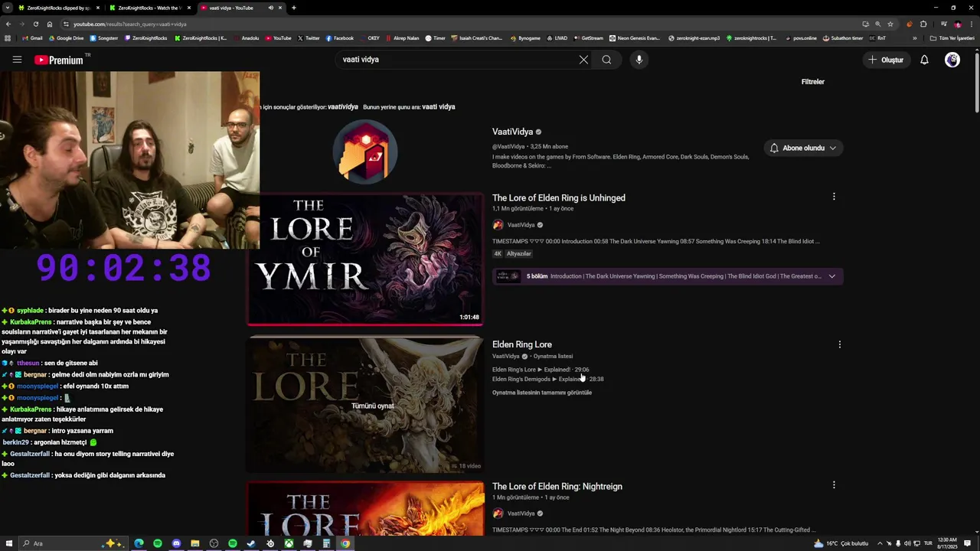The width and height of the screenshot is (980, 551).
Task: Search instead for vaati vidya link
Action: (439, 107)
